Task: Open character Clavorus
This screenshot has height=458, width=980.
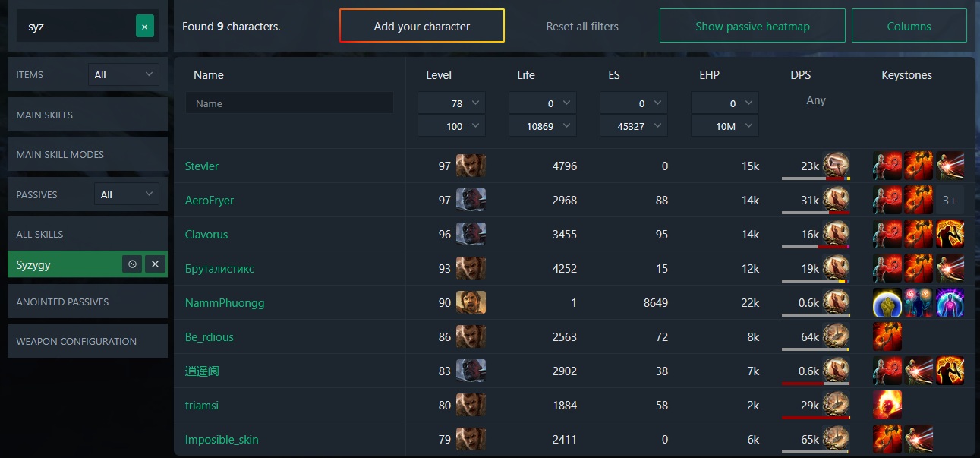Action: coord(206,235)
